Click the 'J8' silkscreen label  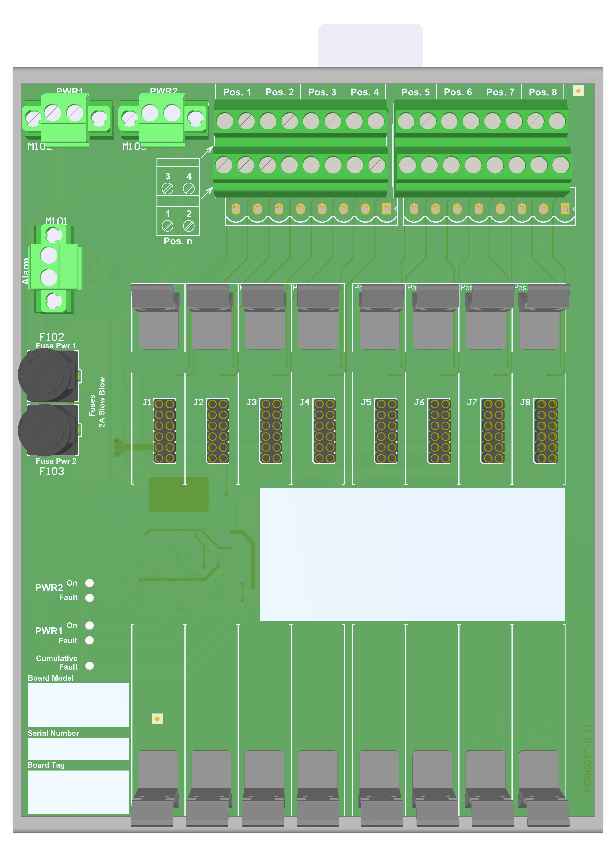point(525,402)
